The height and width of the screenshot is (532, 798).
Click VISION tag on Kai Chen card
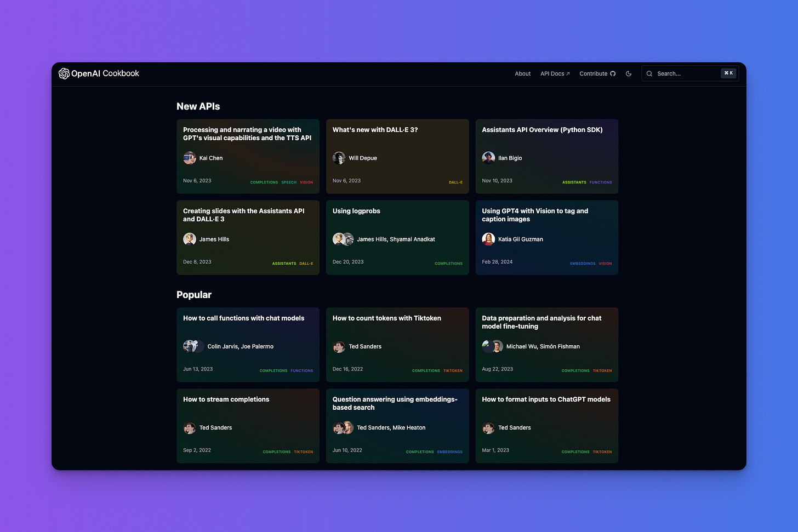click(306, 182)
